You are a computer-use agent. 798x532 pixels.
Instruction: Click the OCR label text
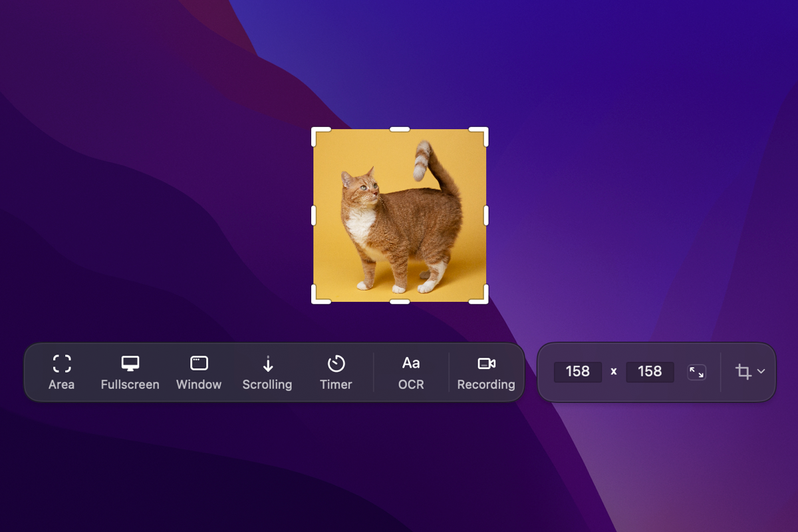(410, 384)
